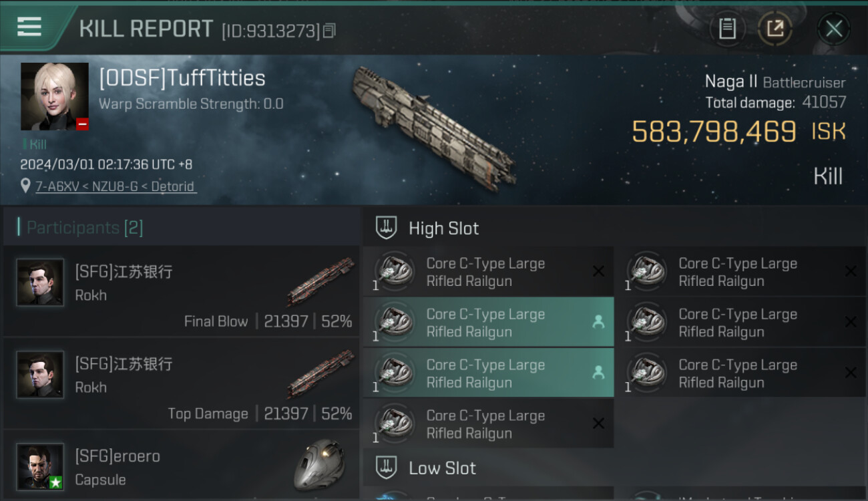Click the first highlighted railgun's person icon
Screen dimensions: 868x501
598,322
